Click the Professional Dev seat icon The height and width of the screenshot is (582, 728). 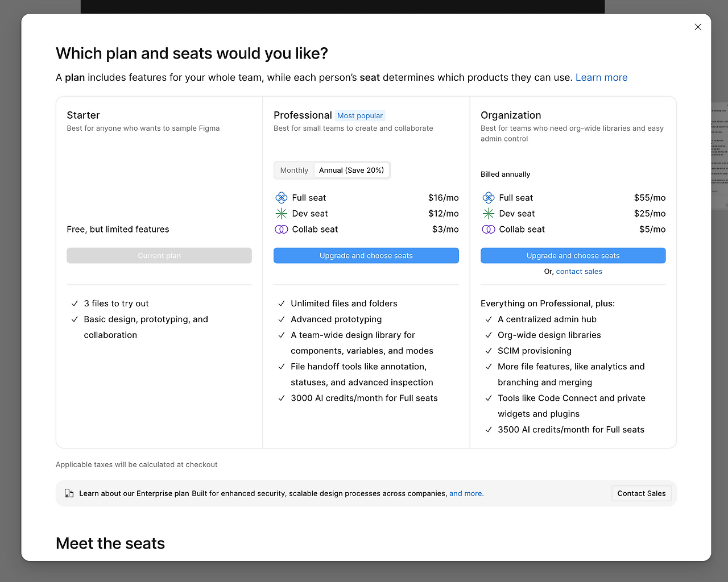click(x=281, y=214)
